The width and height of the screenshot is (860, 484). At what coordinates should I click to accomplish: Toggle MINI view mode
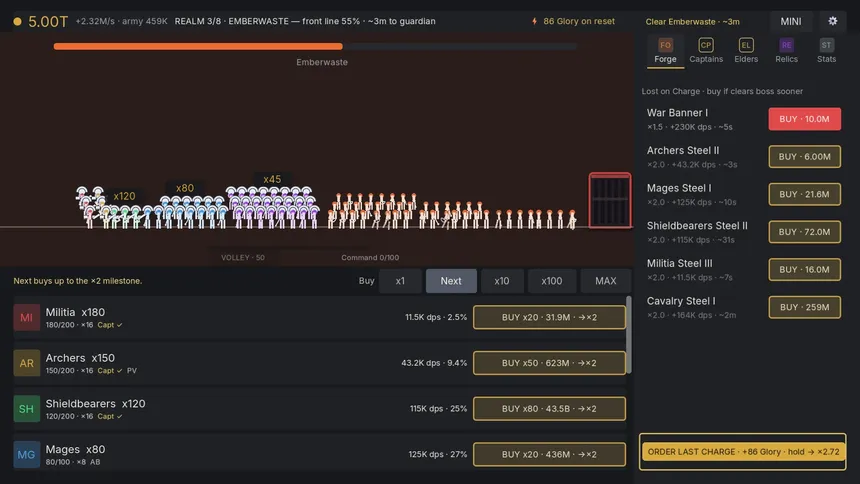pos(790,21)
